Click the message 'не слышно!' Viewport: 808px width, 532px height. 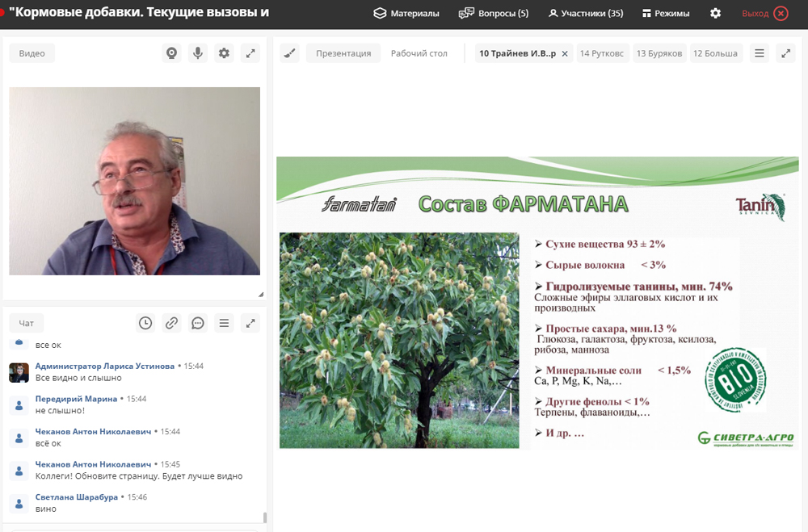(60, 410)
